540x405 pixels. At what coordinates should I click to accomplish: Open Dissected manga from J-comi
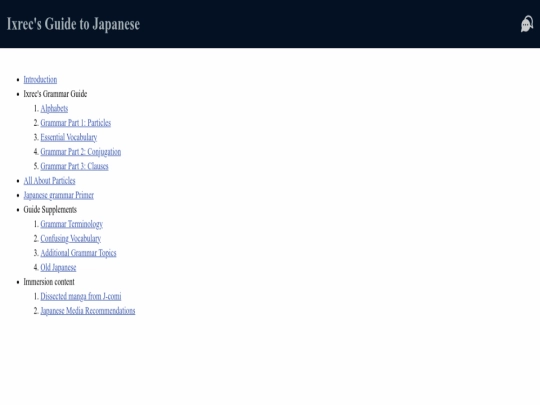81,297
